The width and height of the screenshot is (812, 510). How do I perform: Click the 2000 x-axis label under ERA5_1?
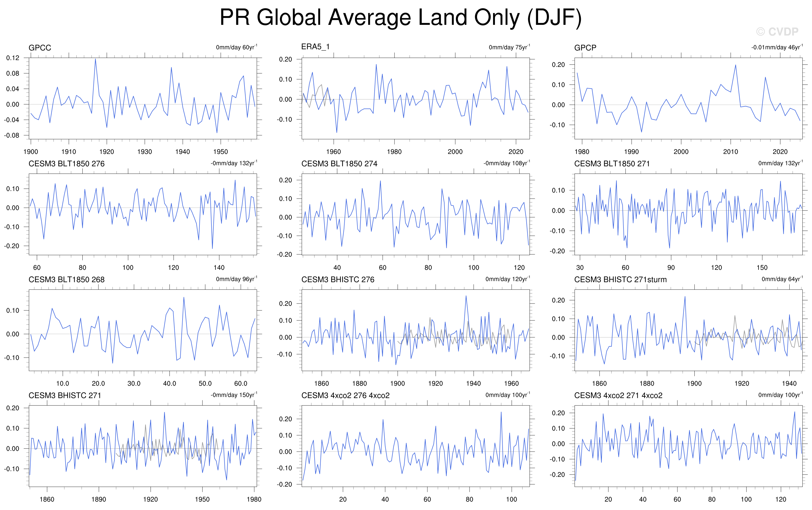tap(455, 152)
